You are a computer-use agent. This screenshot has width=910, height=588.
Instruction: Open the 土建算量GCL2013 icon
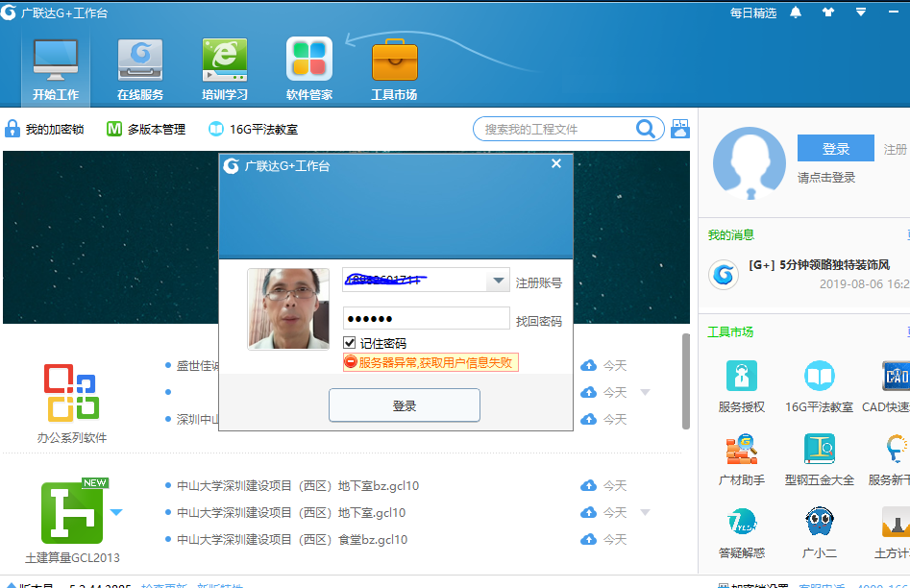click(73, 511)
